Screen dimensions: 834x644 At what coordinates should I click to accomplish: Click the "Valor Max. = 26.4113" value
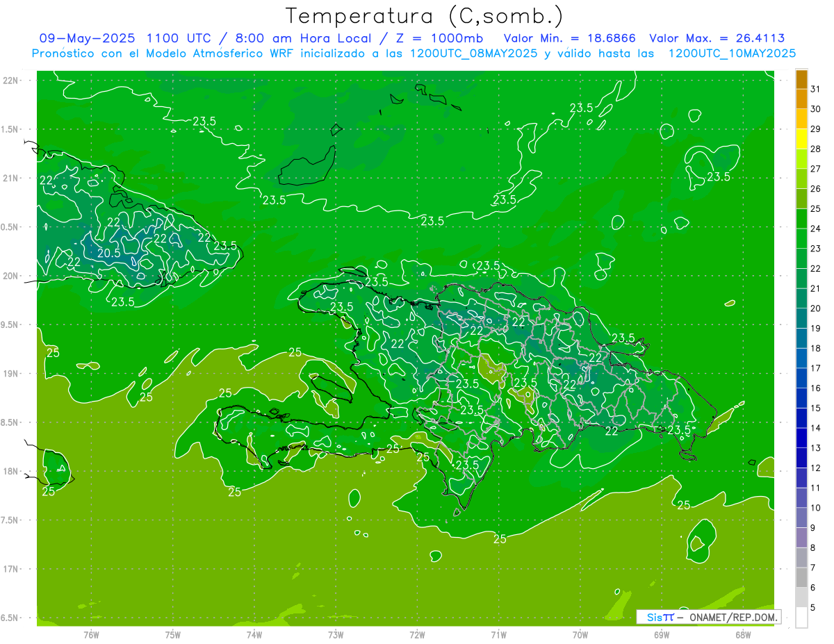[x=717, y=38]
